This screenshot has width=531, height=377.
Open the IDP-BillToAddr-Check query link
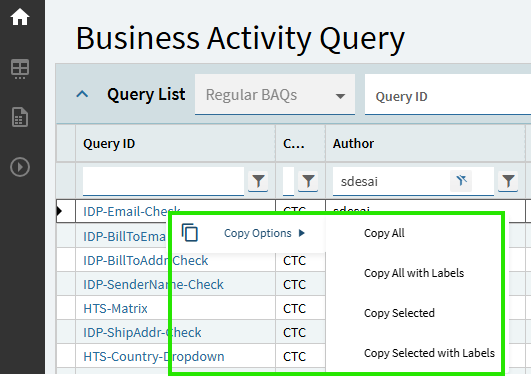[x=146, y=260]
